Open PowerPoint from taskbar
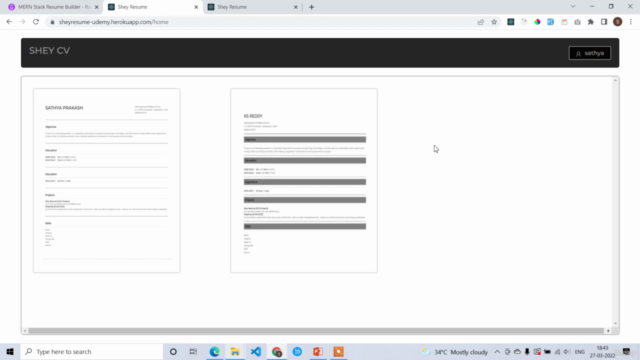This screenshot has width=640, height=360. (318, 351)
